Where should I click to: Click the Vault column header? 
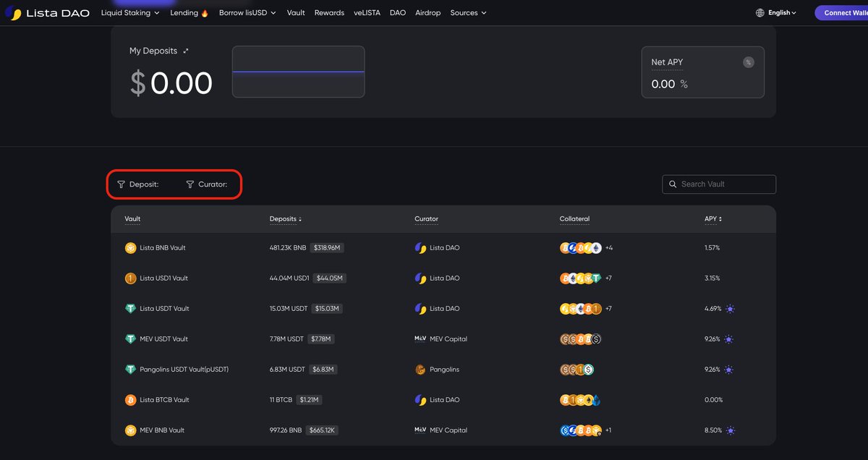click(132, 219)
